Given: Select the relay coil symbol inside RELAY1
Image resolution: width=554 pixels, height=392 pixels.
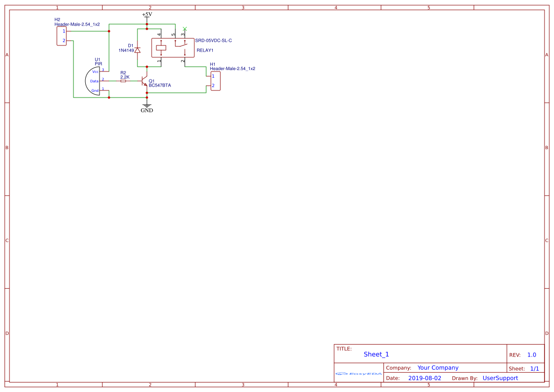Looking at the screenshot, I should 161,48.
